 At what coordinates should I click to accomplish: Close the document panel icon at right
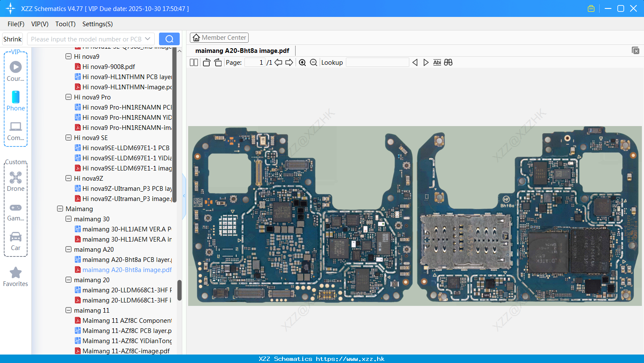636,50
